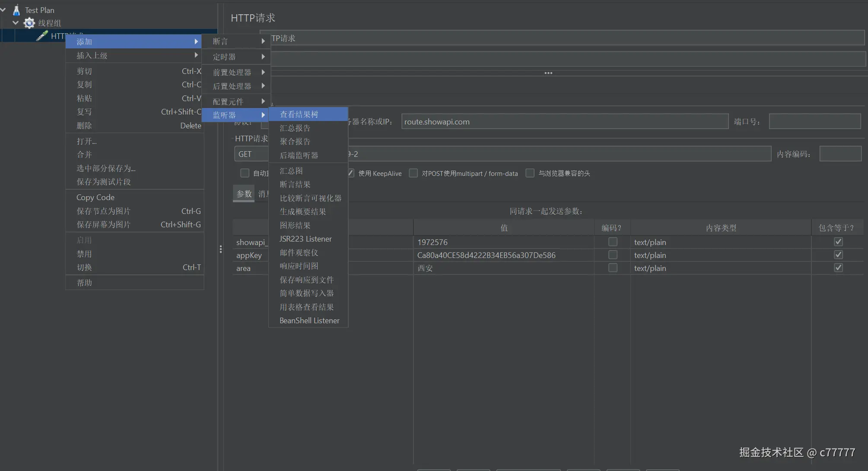This screenshot has width=868, height=471.
Task: Choose 聚合报告 from listener submenu
Action: click(295, 142)
